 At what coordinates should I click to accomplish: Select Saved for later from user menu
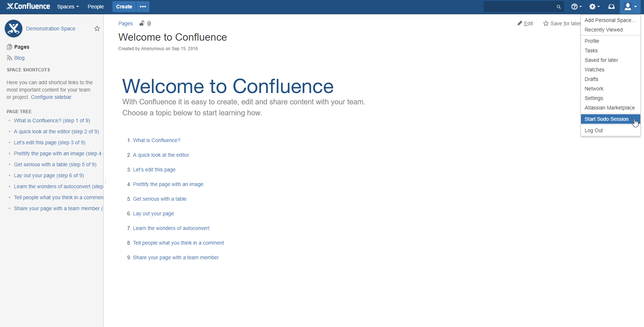(611, 60)
